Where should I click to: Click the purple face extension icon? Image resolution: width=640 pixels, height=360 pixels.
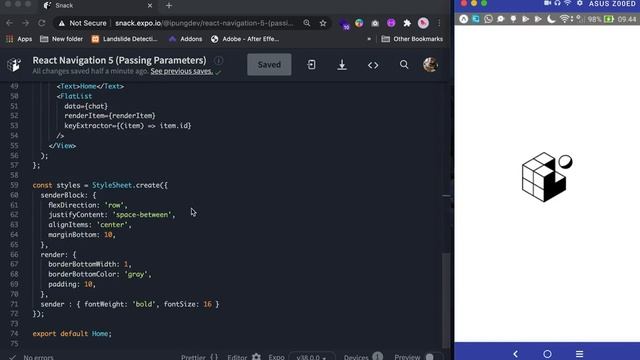coord(391,23)
